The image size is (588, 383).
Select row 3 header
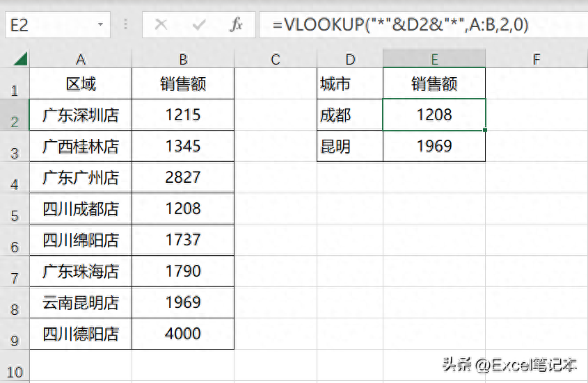[x=14, y=146]
